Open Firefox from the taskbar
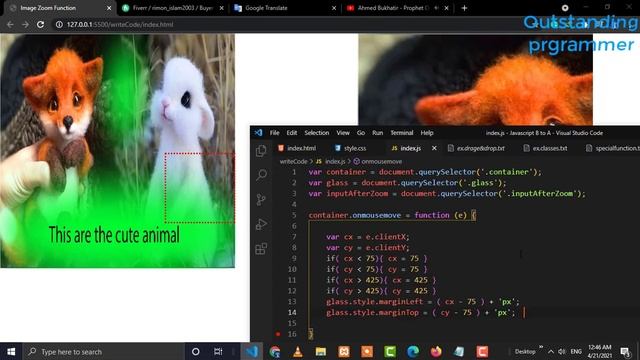Image resolution: width=640 pixels, height=360 pixels. (x=436, y=351)
